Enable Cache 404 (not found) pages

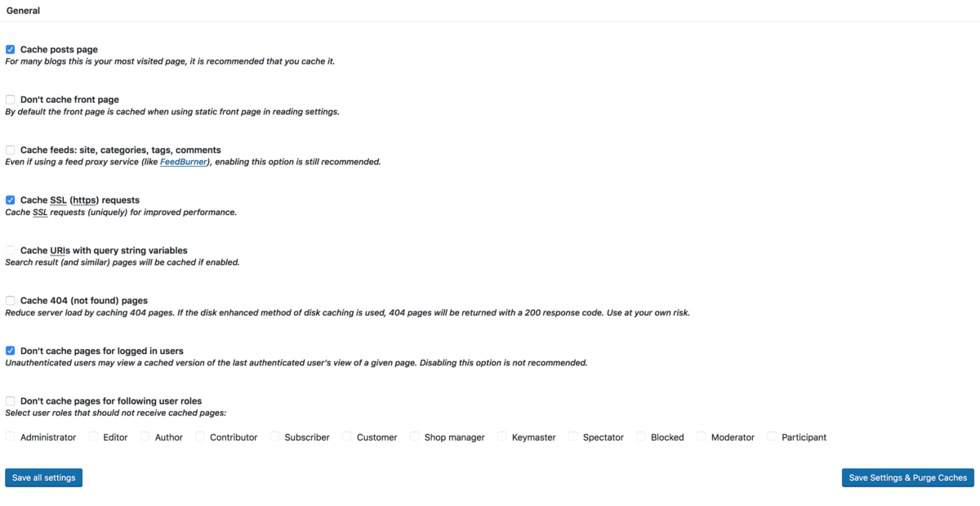10,300
